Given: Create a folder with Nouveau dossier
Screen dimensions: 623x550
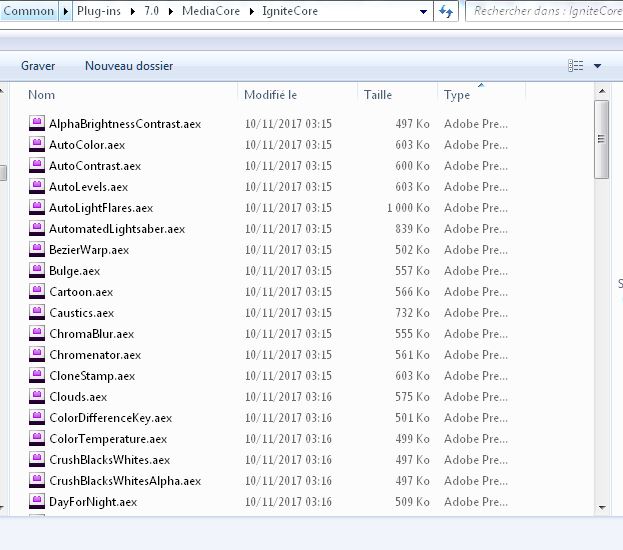Looking at the screenshot, I should click(129, 66).
